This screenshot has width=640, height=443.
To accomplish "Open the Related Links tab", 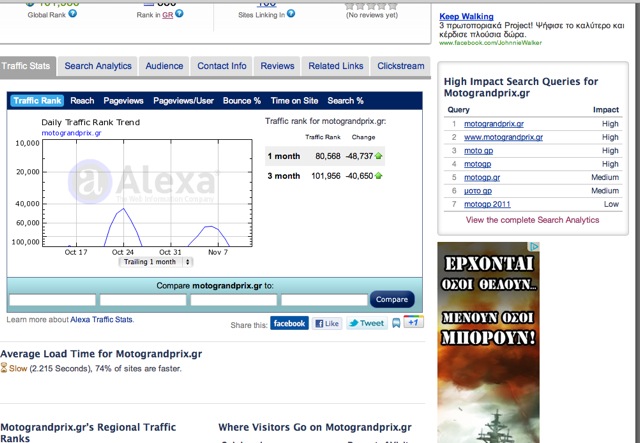I will 336,66.
